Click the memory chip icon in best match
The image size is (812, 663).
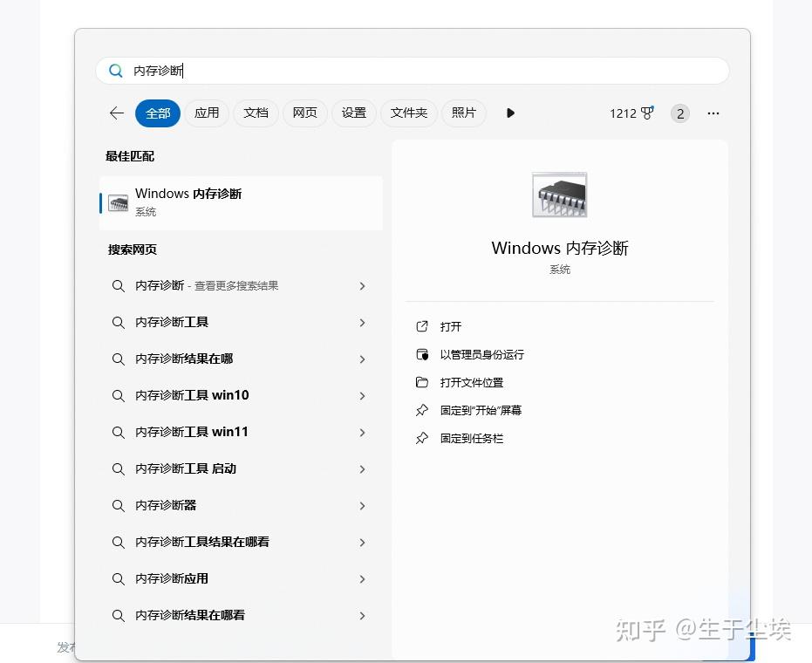tap(118, 203)
